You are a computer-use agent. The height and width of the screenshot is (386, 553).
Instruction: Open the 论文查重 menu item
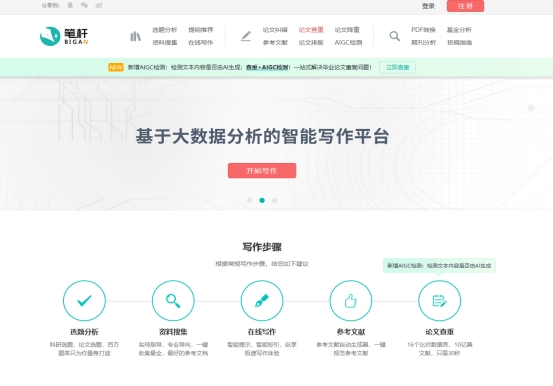click(x=311, y=30)
